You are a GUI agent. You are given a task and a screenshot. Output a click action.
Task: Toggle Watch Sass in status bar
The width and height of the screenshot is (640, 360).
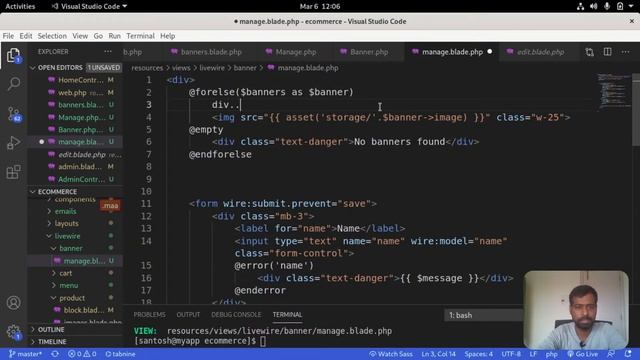[x=391, y=354]
